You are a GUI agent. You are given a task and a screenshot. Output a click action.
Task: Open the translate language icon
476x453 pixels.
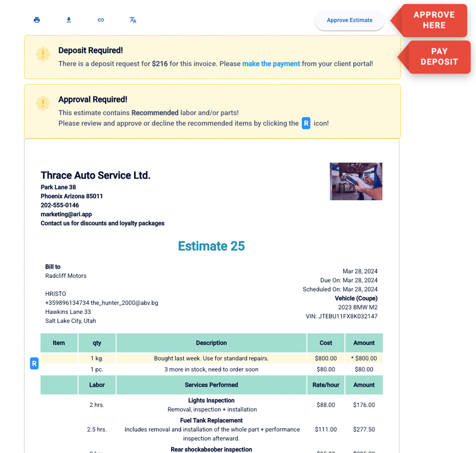coord(133,20)
